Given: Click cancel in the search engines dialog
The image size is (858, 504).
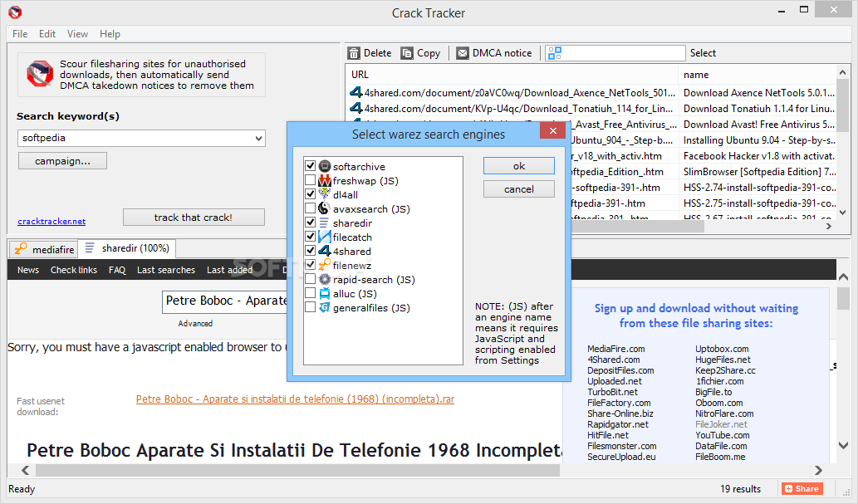Looking at the screenshot, I should 519,189.
